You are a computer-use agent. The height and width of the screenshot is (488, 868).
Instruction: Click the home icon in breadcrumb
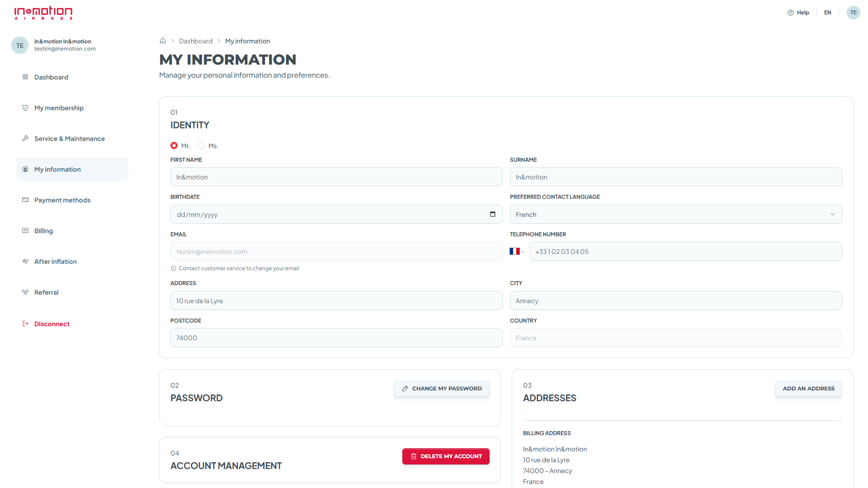[x=163, y=41]
